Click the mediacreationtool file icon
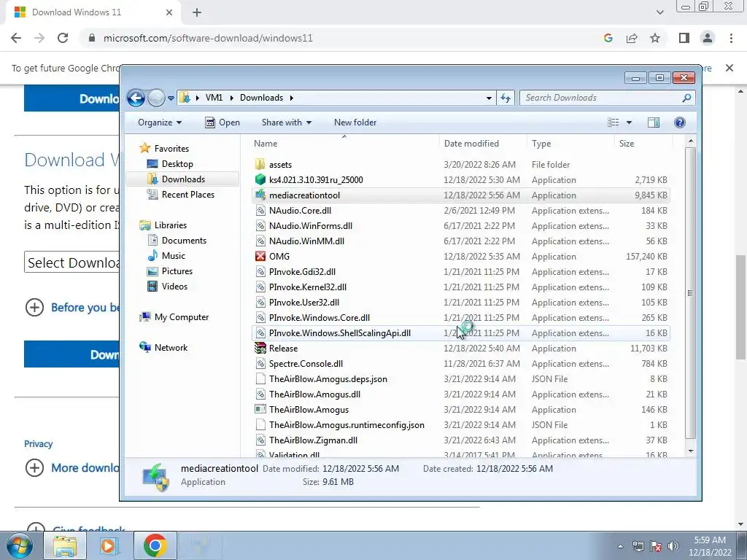 pyautogui.click(x=260, y=195)
